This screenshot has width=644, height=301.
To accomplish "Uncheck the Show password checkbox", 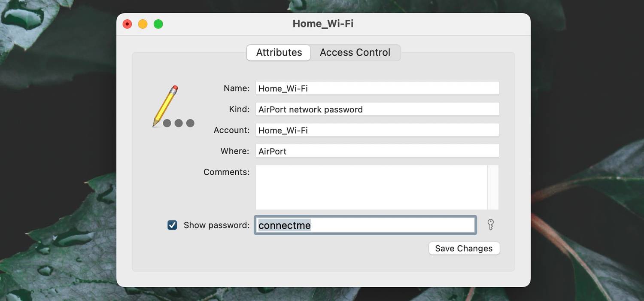I will coord(172,225).
